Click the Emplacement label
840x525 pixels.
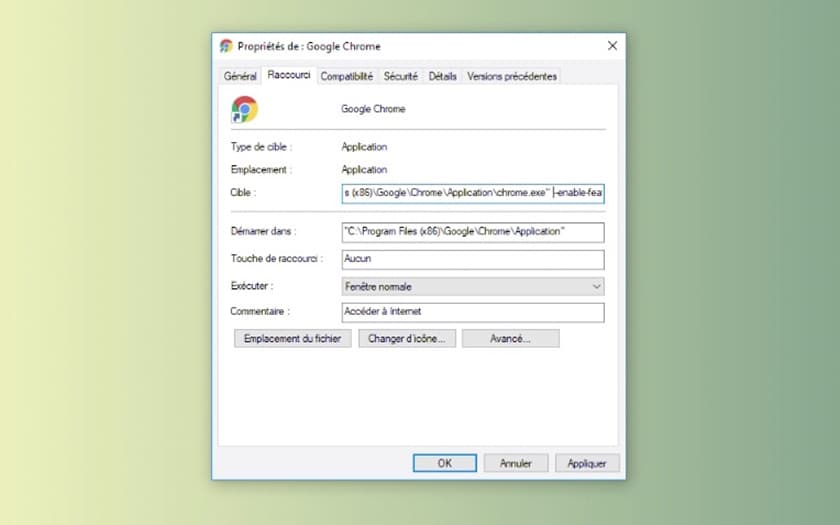261,170
